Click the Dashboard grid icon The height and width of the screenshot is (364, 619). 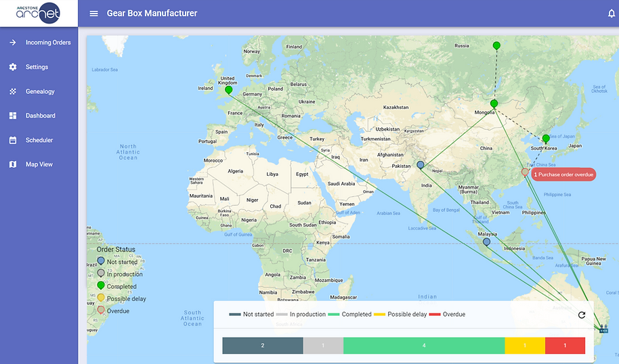coord(13,116)
